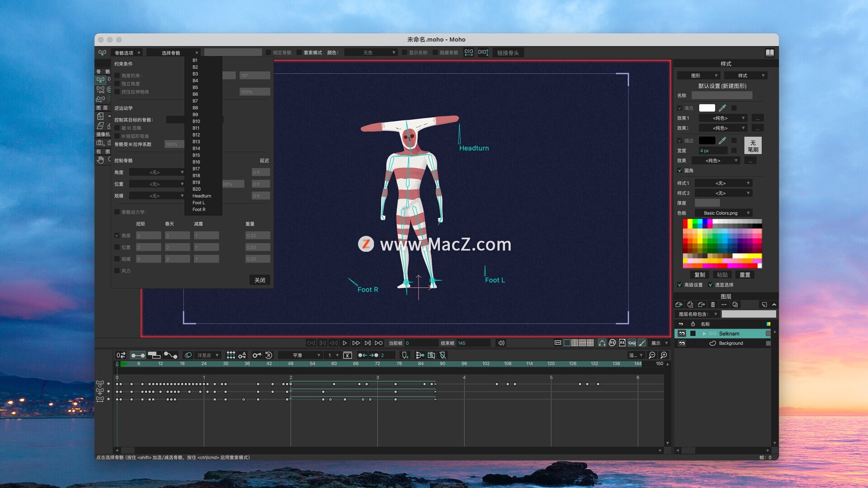Pick the fill color with the eyedropper
Image resolution: width=868 pixels, height=488 pixels.
pyautogui.click(x=722, y=108)
